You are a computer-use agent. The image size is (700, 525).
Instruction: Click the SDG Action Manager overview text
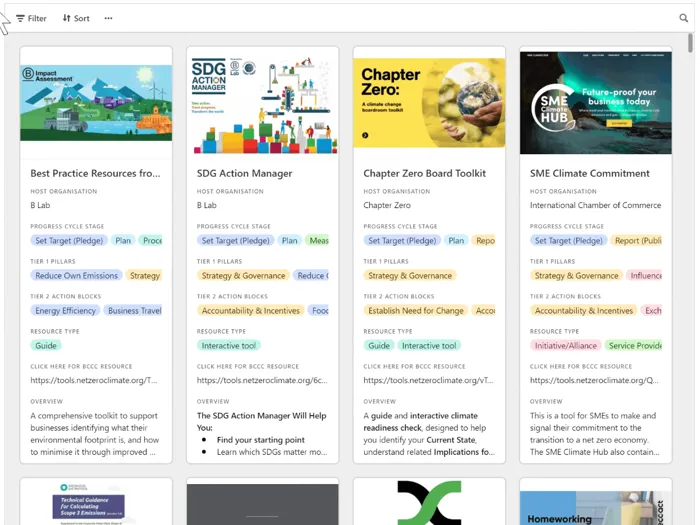click(262, 433)
